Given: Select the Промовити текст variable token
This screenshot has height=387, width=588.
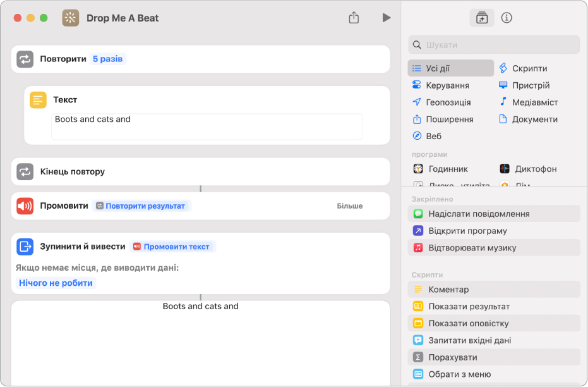Looking at the screenshot, I should (172, 247).
